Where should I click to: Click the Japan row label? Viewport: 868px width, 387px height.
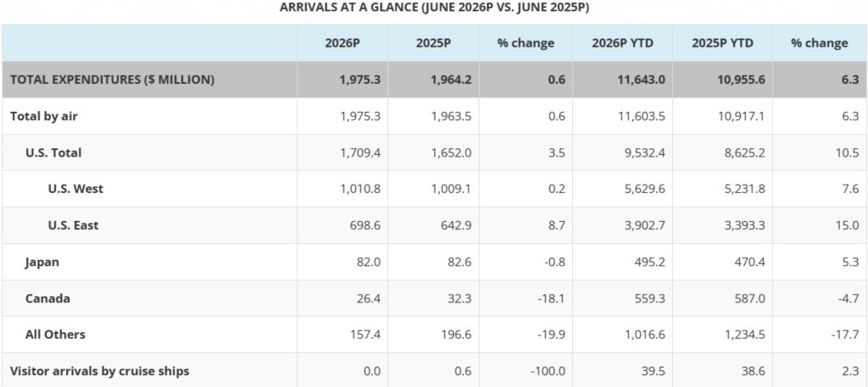tap(42, 262)
